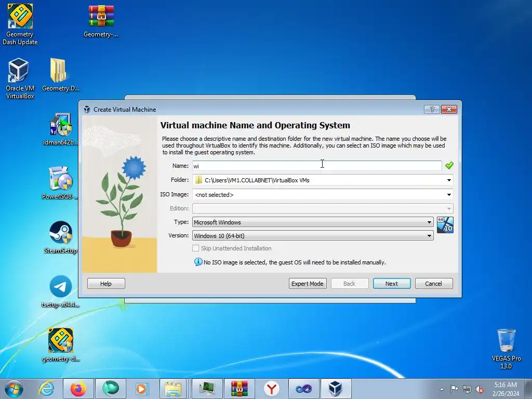Click the green valid-name checkmark icon
Image resolution: width=532 pixels, height=399 pixels.
coord(449,165)
